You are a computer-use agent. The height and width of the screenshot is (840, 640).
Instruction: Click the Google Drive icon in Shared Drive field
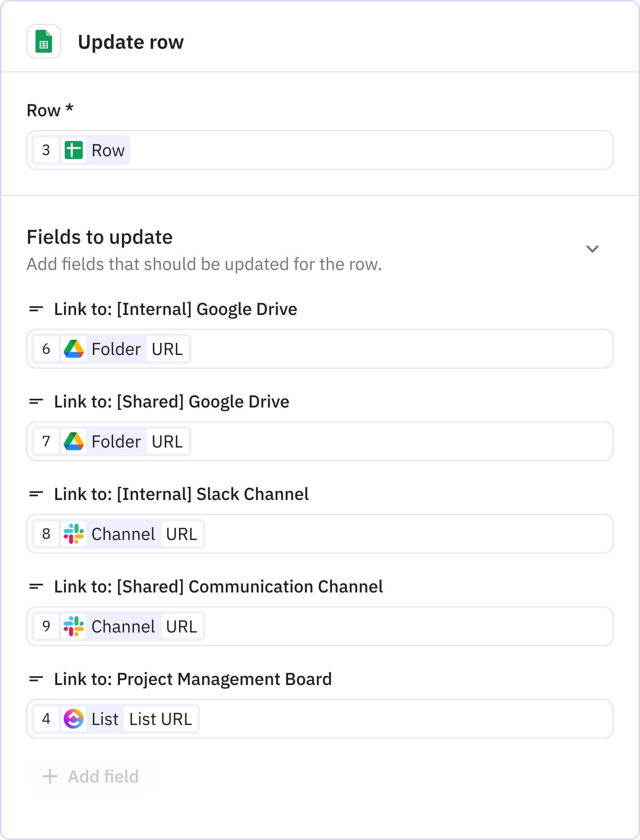coord(74,441)
